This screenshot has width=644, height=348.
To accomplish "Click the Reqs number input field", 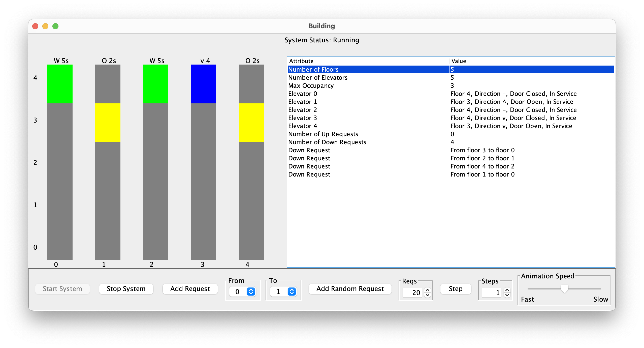I will 412,293.
